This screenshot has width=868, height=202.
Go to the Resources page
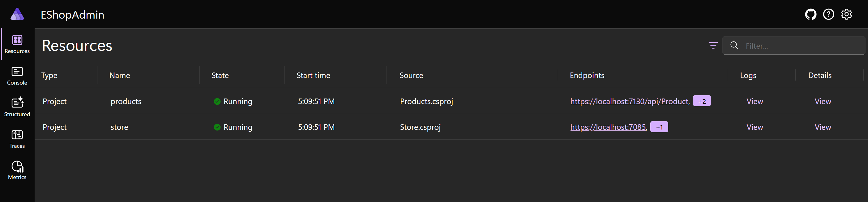[17, 44]
